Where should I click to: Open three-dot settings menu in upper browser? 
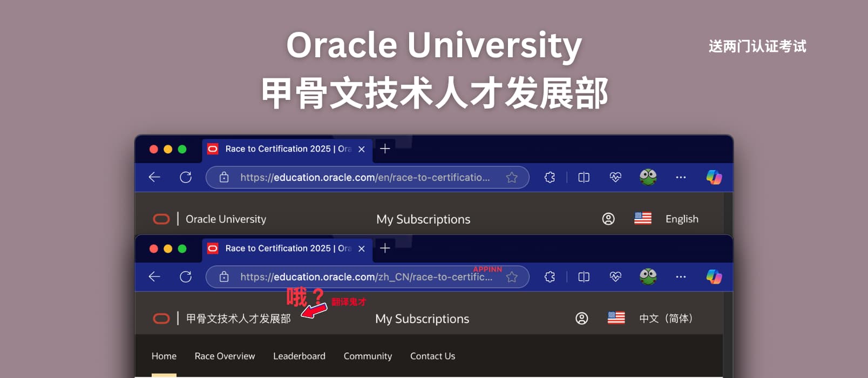681,177
